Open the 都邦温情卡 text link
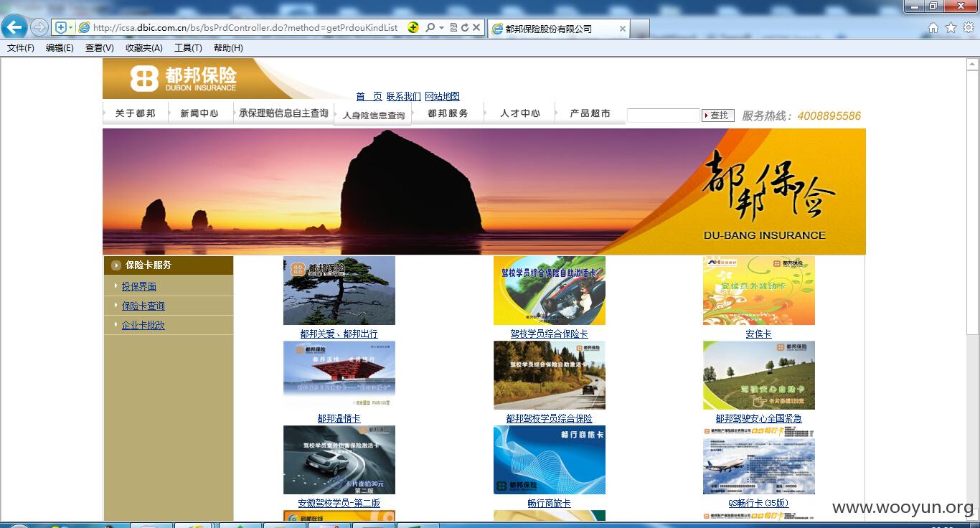Viewport: 980px width, 528px height. (339, 418)
